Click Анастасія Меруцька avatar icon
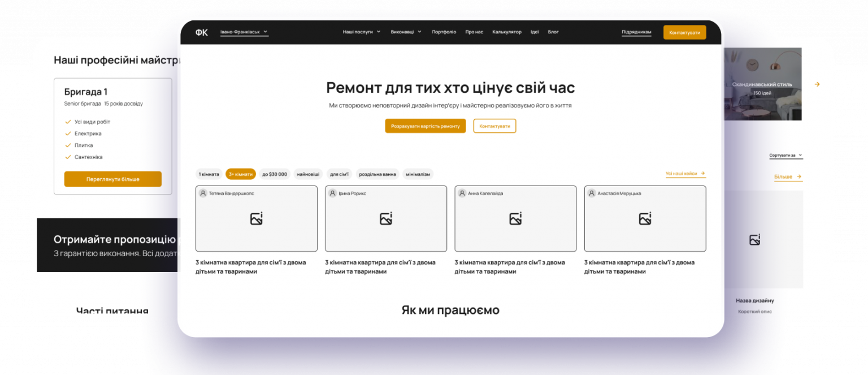868x375 pixels. 591,193
